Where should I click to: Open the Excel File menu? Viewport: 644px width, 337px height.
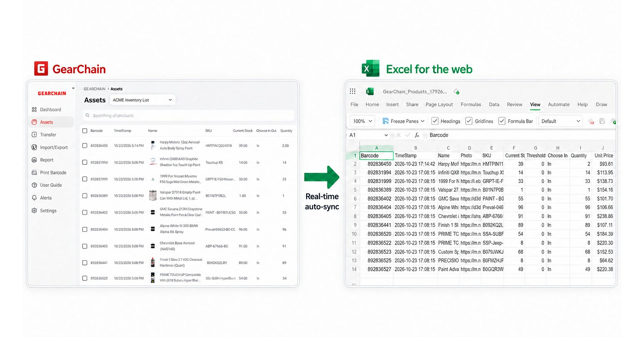pos(354,104)
